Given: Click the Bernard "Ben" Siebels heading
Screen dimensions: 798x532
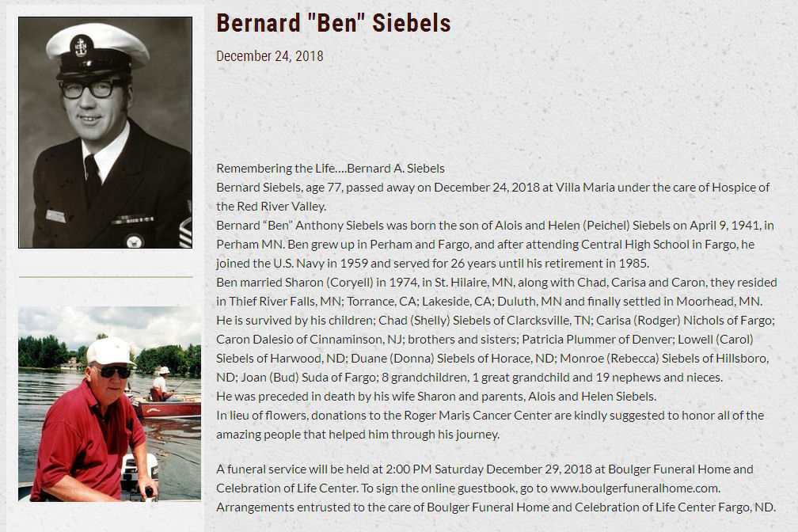Looking at the screenshot, I should pos(333,23).
